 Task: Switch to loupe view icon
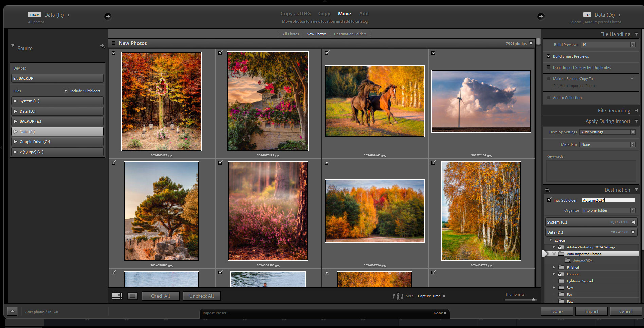[x=132, y=296]
